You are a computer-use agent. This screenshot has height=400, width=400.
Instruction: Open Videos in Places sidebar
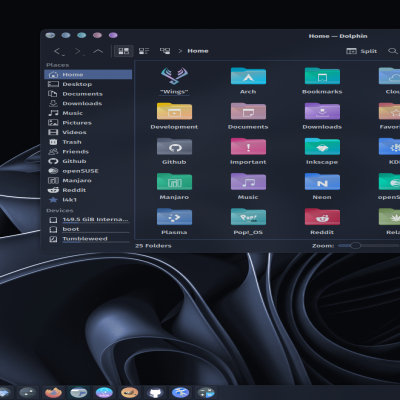(88, 132)
